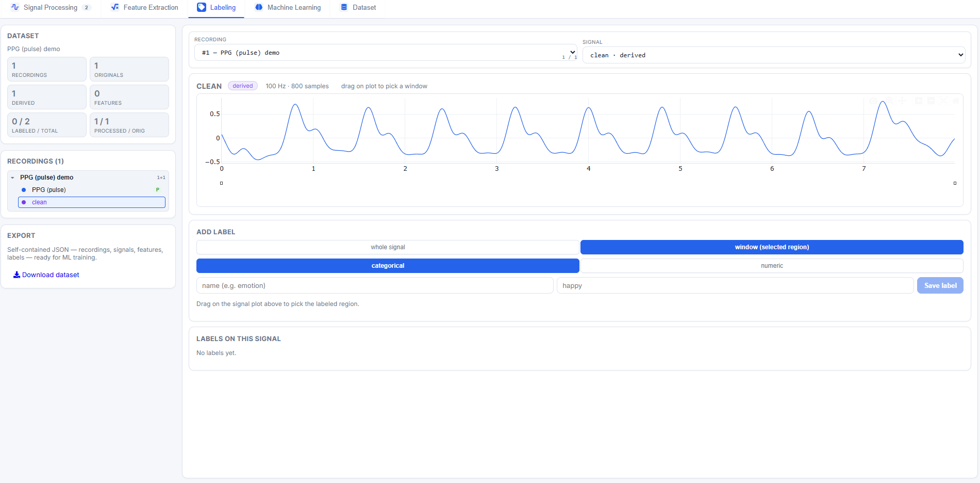Click the y-axis tick label 0.5
This screenshot has width=980, height=483.
pos(214,114)
